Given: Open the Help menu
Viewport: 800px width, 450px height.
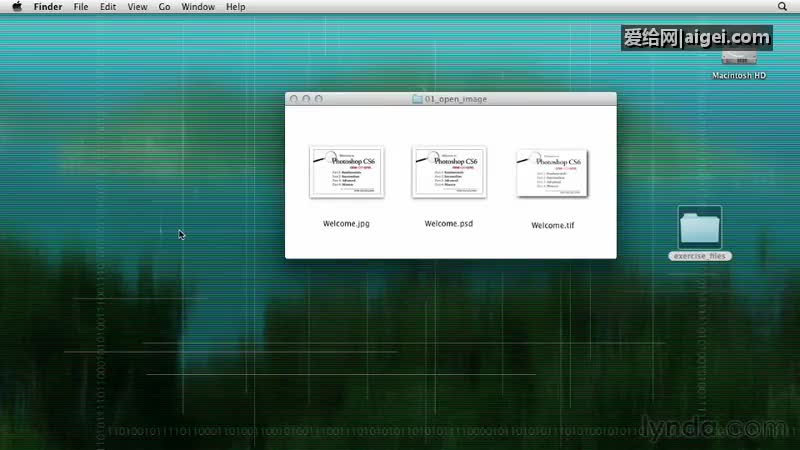Looking at the screenshot, I should coord(235,7).
